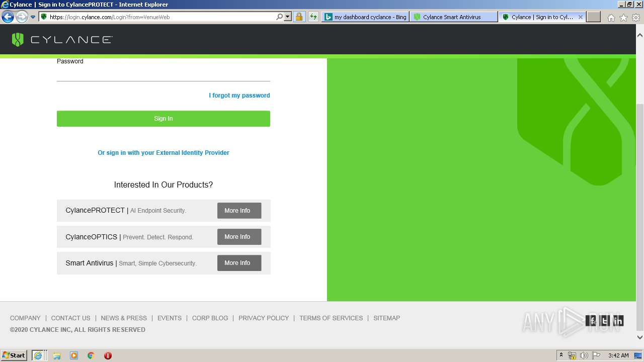
Task: Open Windows Explorer folder taskbar icon
Action: coord(57,355)
